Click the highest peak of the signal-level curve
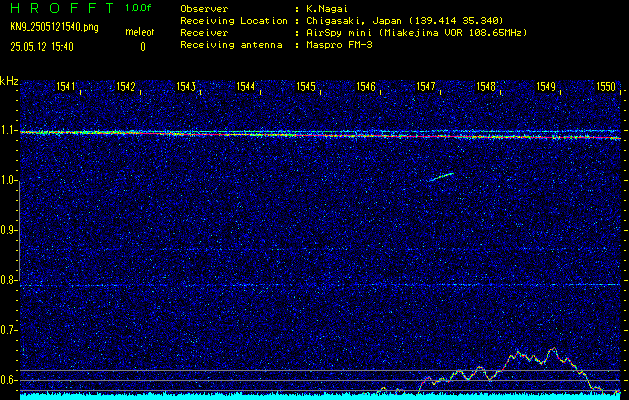 554,348
